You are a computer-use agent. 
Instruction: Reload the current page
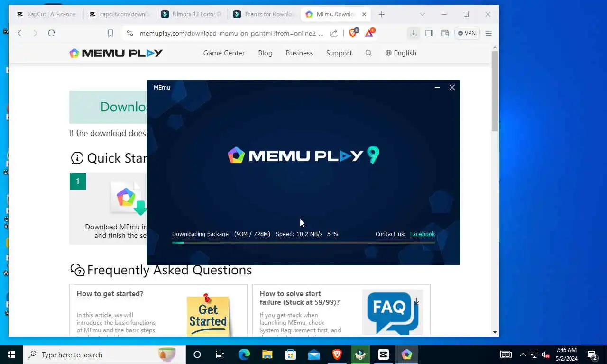[52, 33]
